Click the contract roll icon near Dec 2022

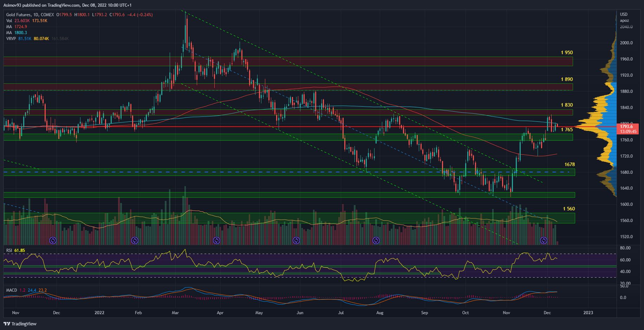[544, 241]
